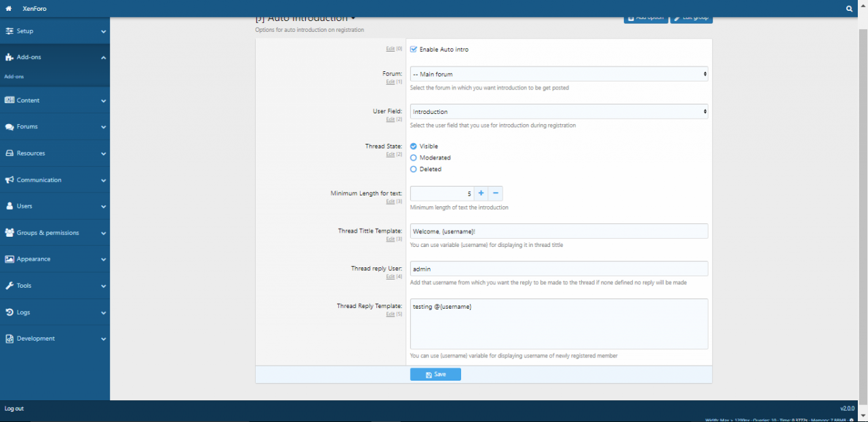
Task: Click the Content newspaper icon
Action: pyautogui.click(x=9, y=100)
